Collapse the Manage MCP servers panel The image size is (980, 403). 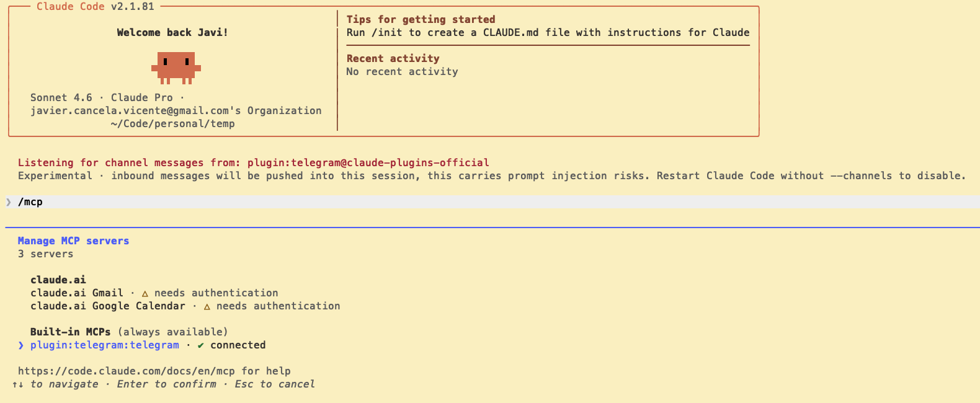[73, 241]
